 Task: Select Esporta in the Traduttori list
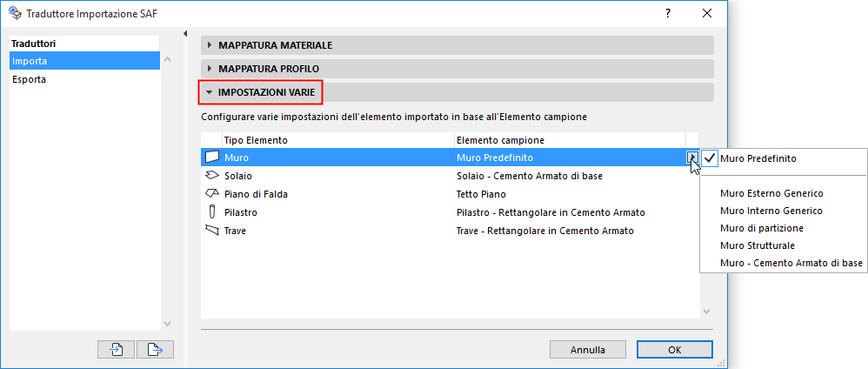tap(30, 79)
